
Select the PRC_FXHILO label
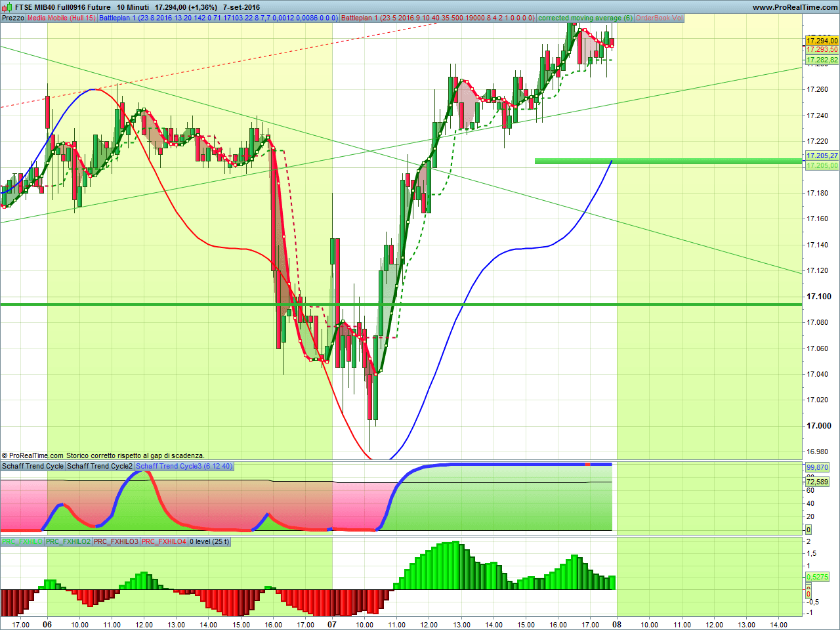coord(22,541)
